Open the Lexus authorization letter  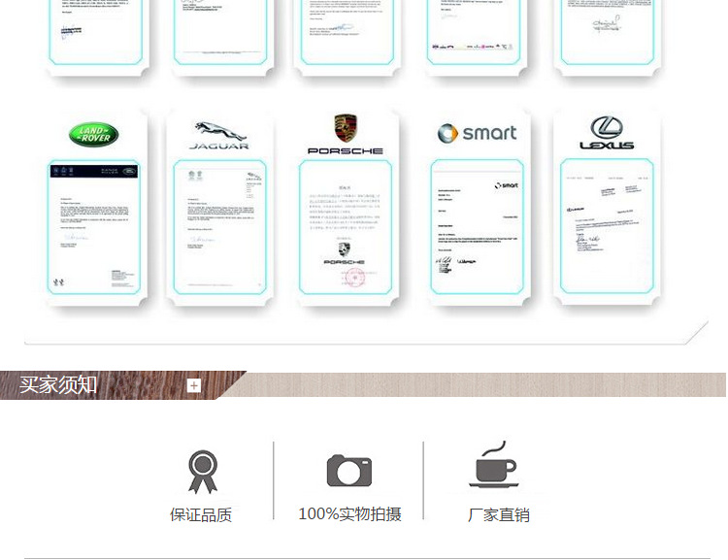[x=607, y=226]
